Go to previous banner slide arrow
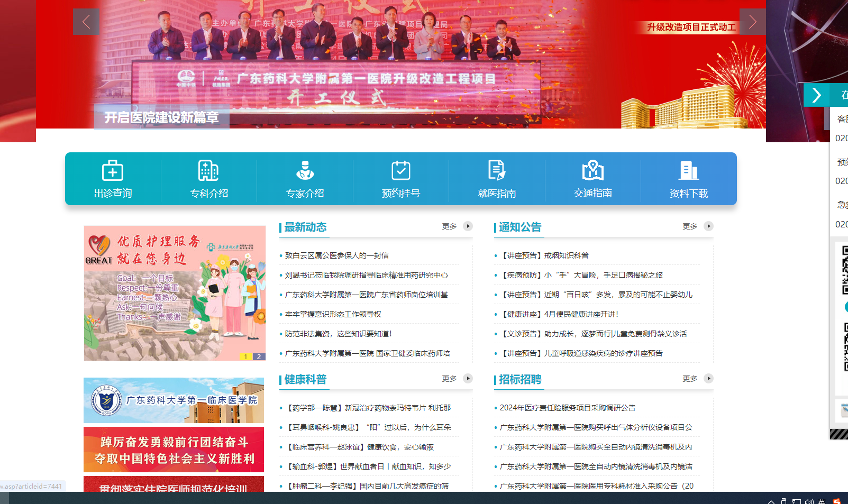Screen dimensions: 848x504 point(86,22)
